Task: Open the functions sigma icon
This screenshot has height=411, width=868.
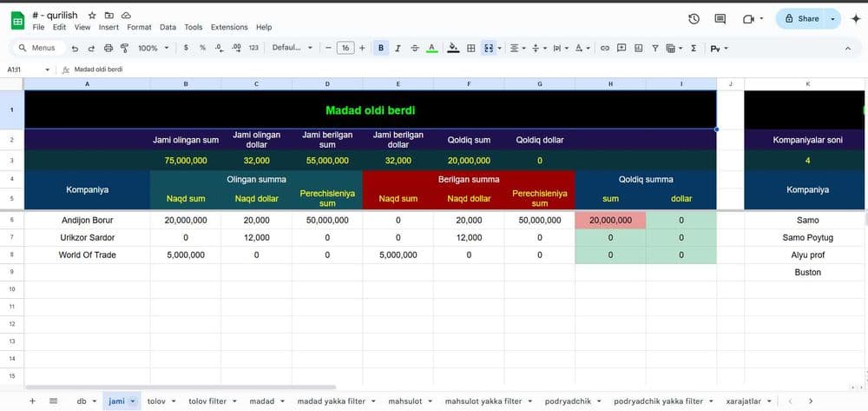Action: point(694,48)
